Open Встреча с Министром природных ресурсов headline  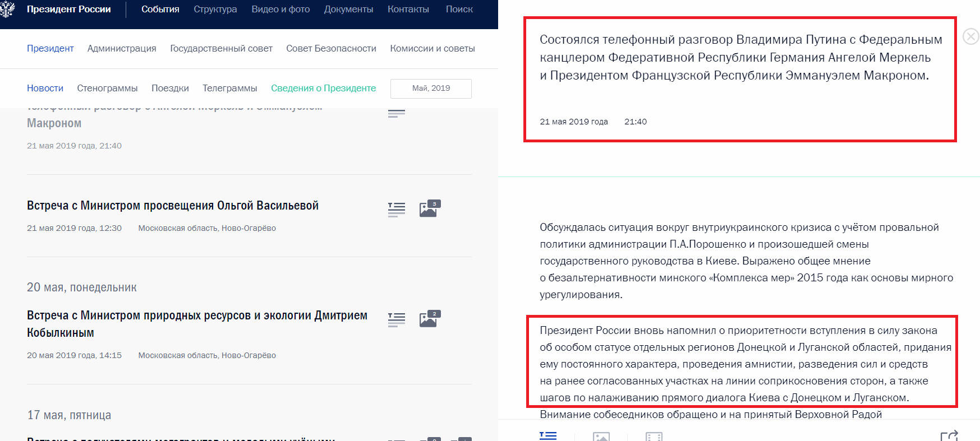tap(197, 324)
